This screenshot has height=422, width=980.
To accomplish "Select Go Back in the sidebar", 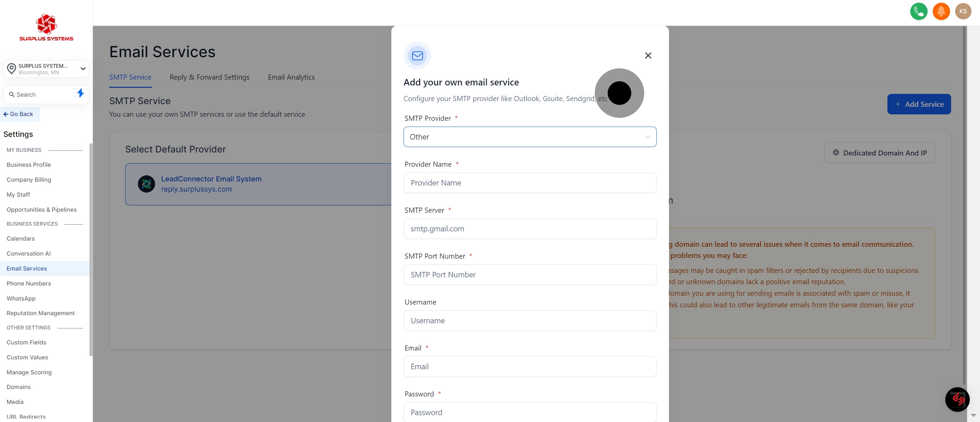I will [19, 114].
